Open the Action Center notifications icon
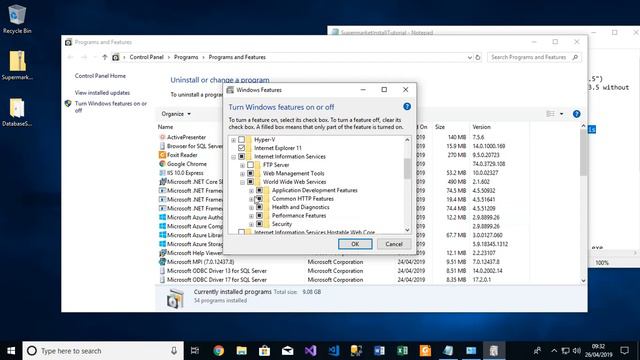Screen dimensions: 640x360 pyautogui.click(x=624, y=351)
